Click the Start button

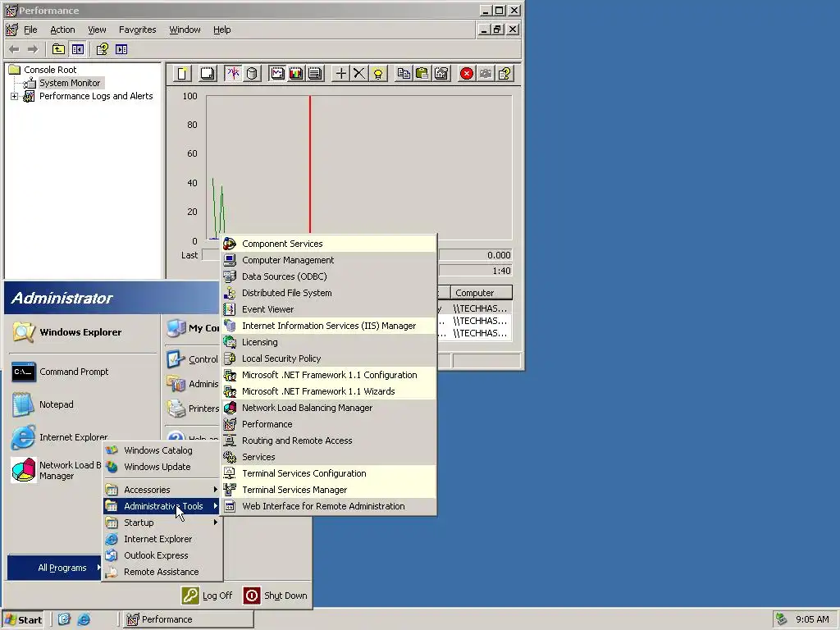[23, 620]
